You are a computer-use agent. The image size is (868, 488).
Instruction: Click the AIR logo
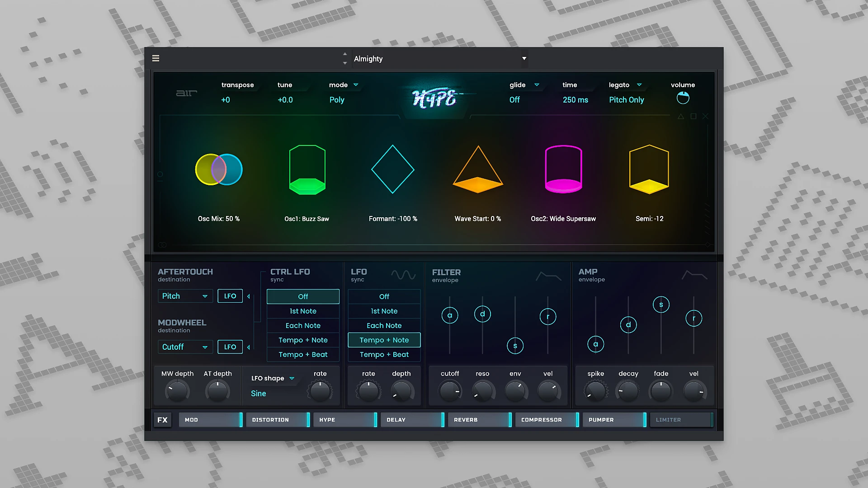187,93
